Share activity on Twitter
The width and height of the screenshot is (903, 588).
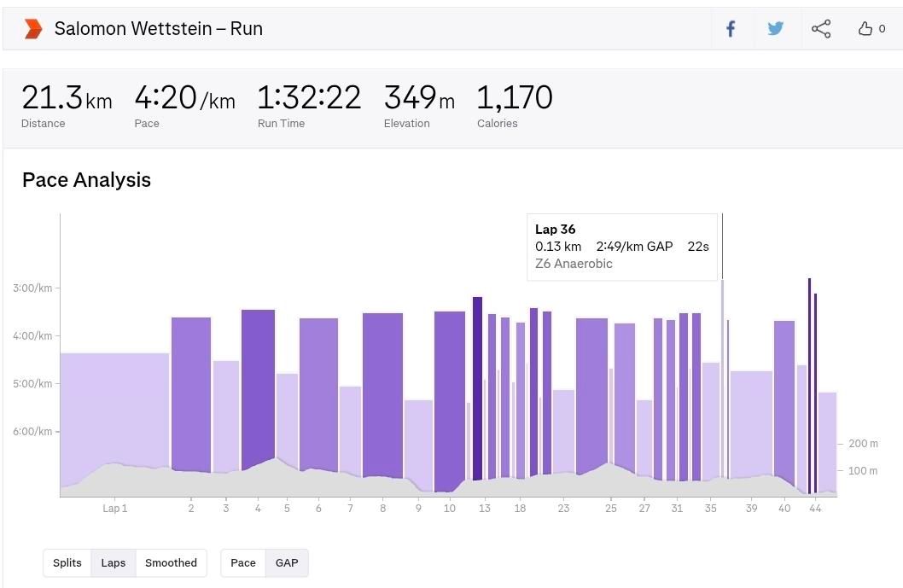coord(775,29)
